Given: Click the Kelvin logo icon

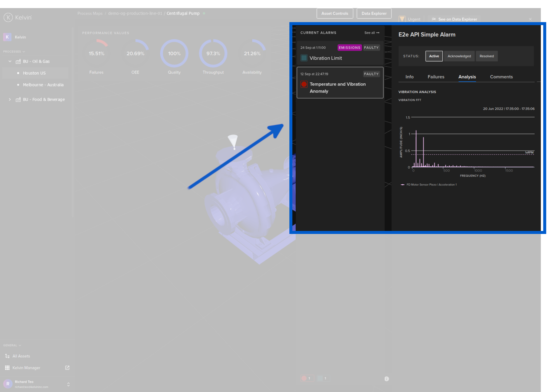Looking at the screenshot, I should pos(8,17).
